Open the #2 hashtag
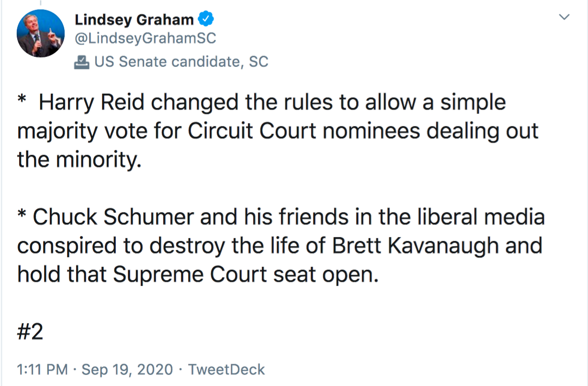588x386 pixels. 30,331
